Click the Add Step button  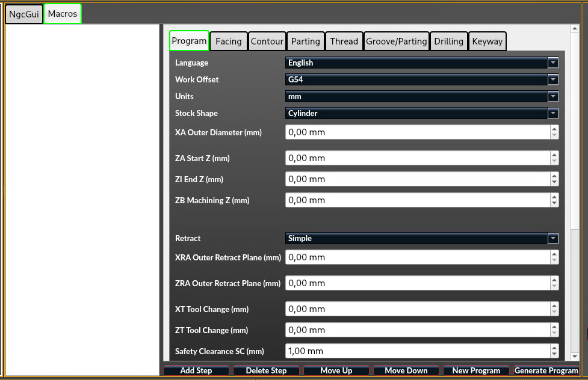[x=196, y=370]
